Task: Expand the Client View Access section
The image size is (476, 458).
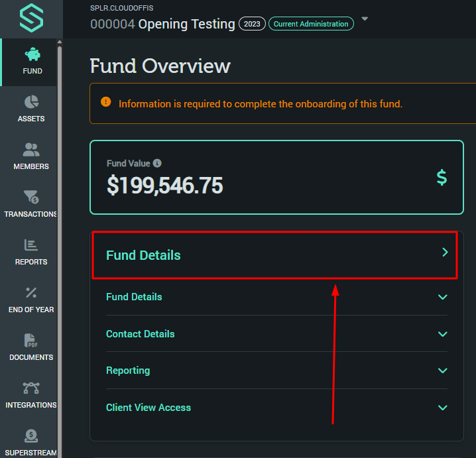Action: 443,408
